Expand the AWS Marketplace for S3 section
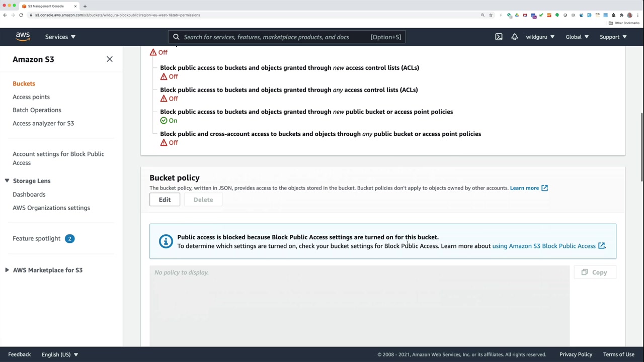Screen dimensions: 644x362 [x=7, y=270]
